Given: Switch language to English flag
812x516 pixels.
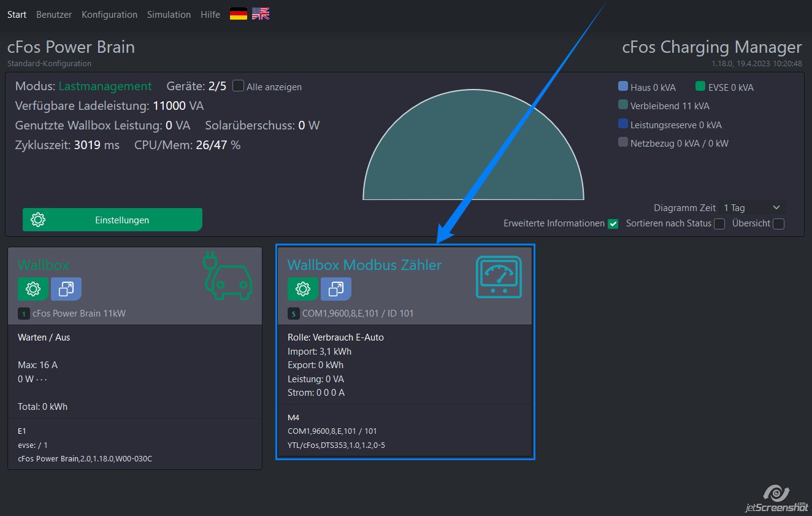Looking at the screenshot, I should coord(261,14).
